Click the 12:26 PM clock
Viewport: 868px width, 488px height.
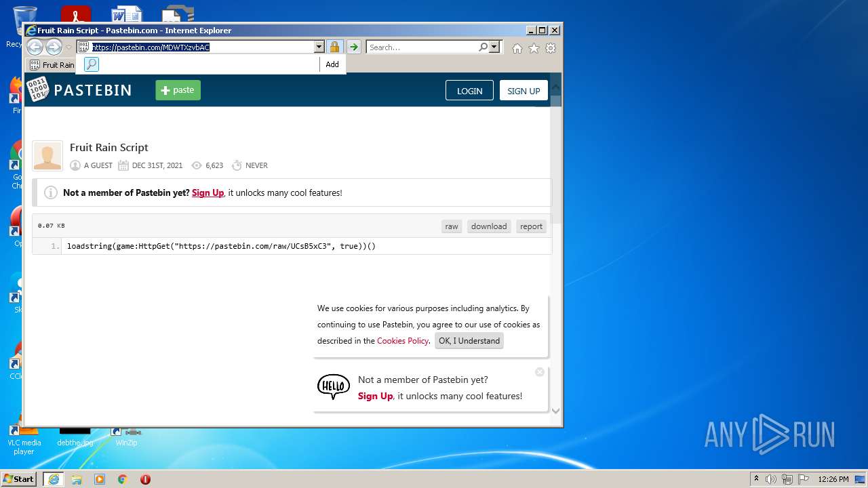point(833,479)
